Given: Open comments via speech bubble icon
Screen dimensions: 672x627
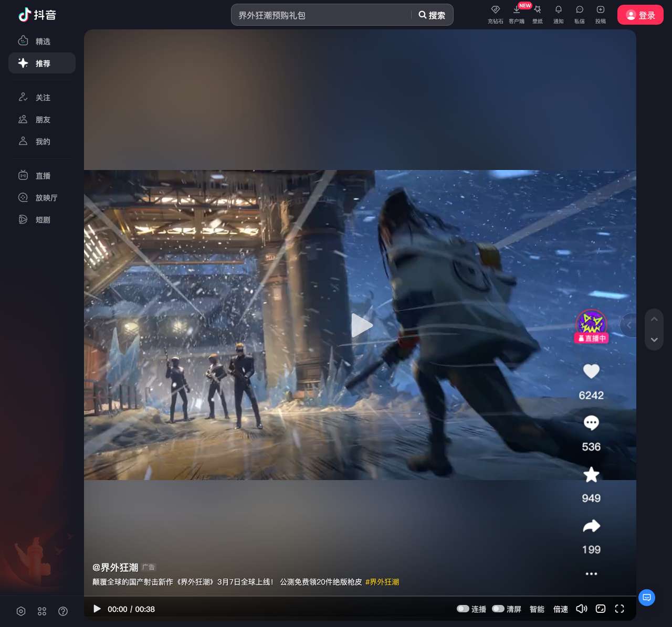Looking at the screenshot, I should point(591,422).
